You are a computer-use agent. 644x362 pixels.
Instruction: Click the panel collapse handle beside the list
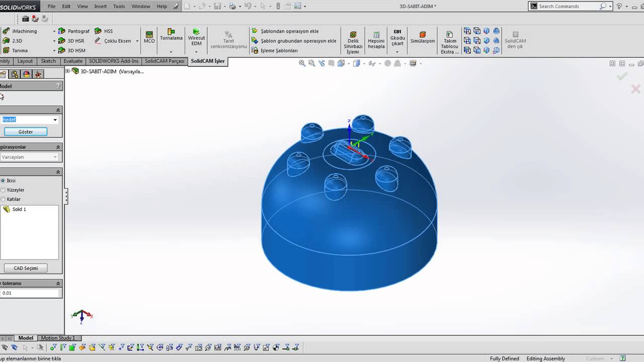click(x=66, y=196)
